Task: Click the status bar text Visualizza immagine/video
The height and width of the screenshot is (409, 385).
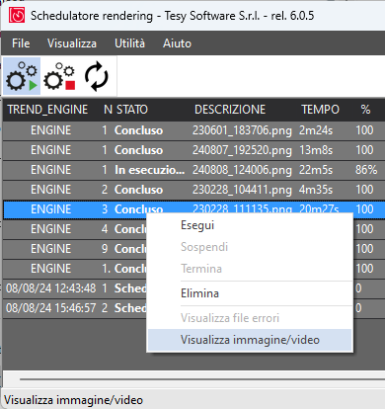Action: 73,400
